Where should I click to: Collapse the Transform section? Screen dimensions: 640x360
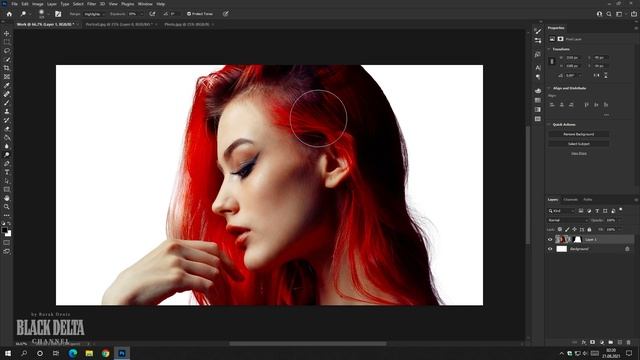549,49
